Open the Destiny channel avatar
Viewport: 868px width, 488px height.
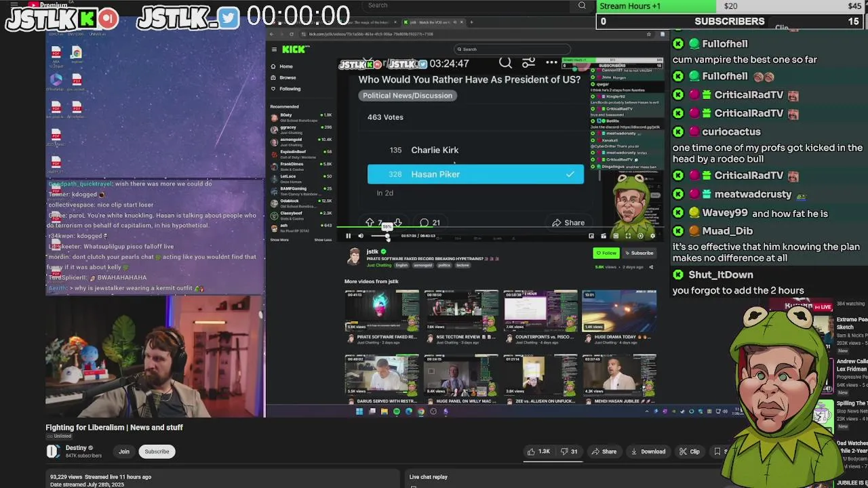(53, 451)
